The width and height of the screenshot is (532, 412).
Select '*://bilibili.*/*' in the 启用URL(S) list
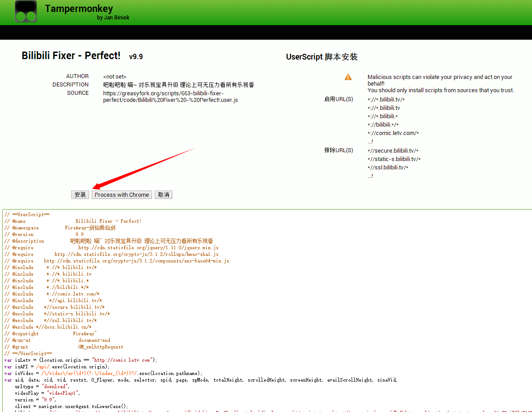click(383, 125)
